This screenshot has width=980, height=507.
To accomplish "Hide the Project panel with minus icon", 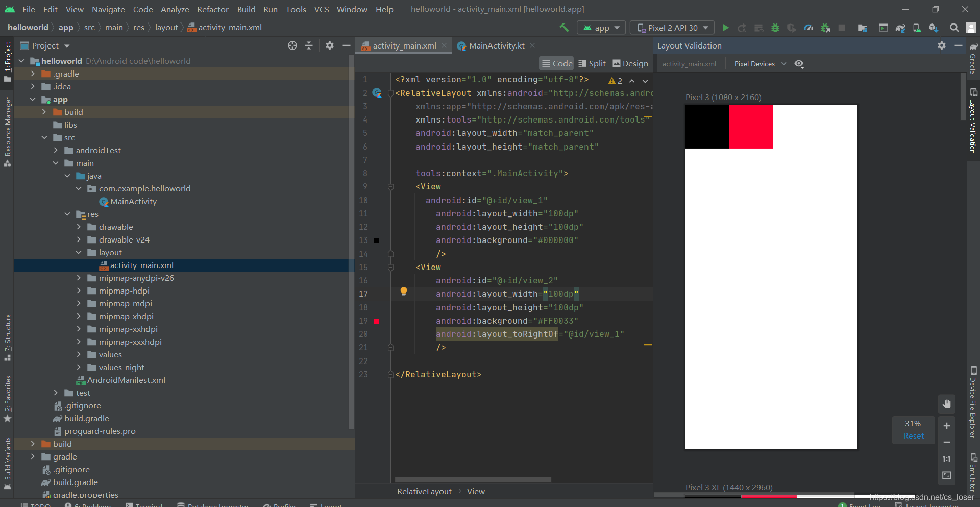I will pos(346,45).
